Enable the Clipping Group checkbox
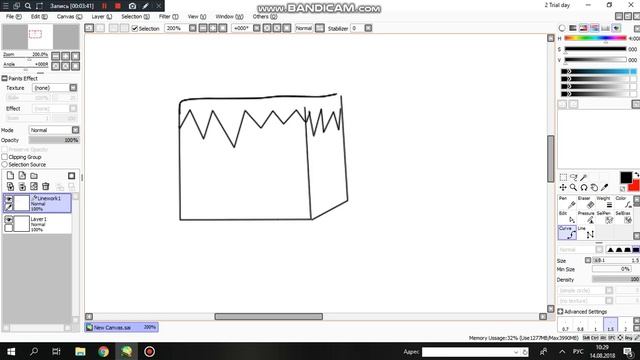640x360 pixels. 5,157
